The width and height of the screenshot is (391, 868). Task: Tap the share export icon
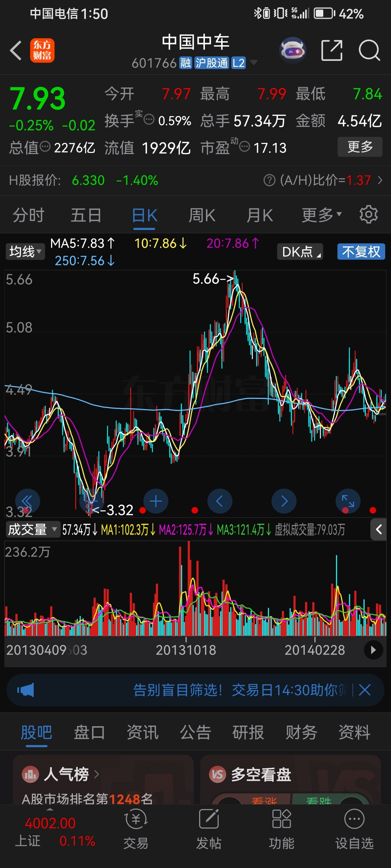[x=332, y=50]
